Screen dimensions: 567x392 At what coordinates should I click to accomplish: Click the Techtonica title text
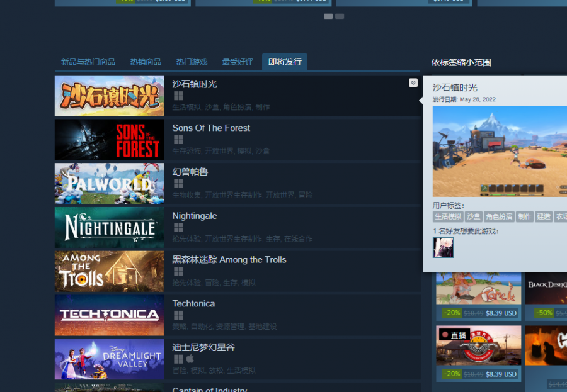click(193, 303)
